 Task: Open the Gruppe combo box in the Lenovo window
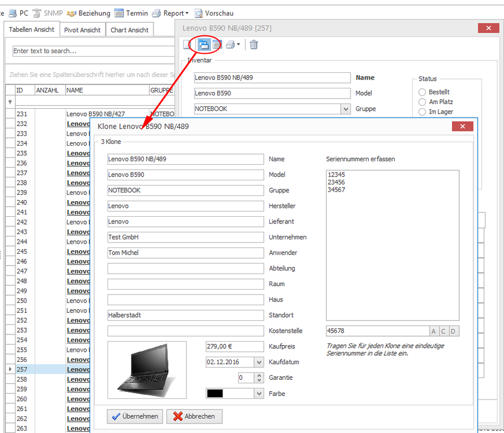pyautogui.click(x=346, y=109)
